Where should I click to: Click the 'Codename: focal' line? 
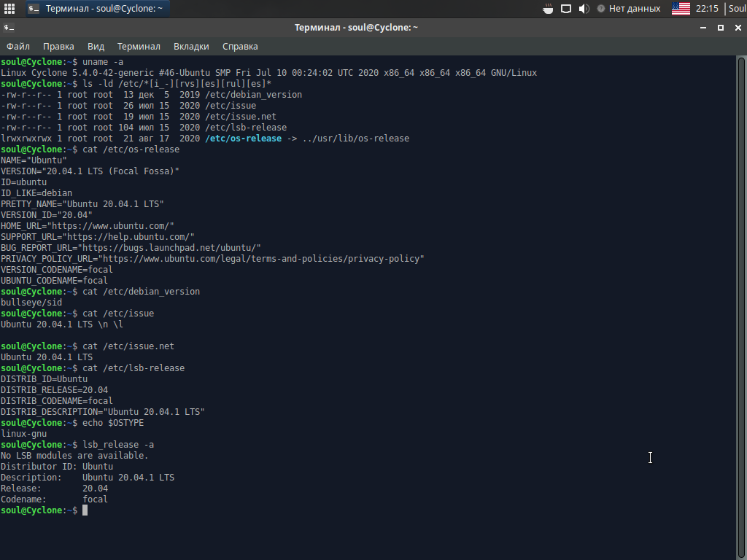click(54, 500)
